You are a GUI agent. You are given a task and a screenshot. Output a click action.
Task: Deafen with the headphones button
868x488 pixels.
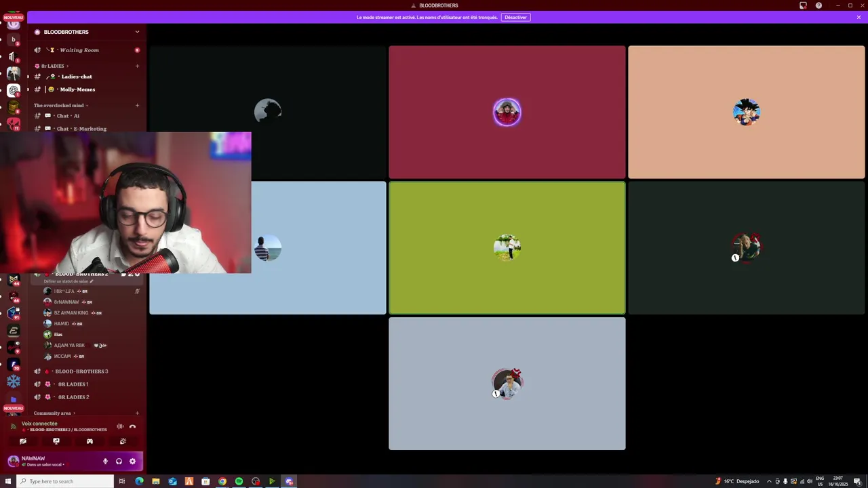pos(119,462)
